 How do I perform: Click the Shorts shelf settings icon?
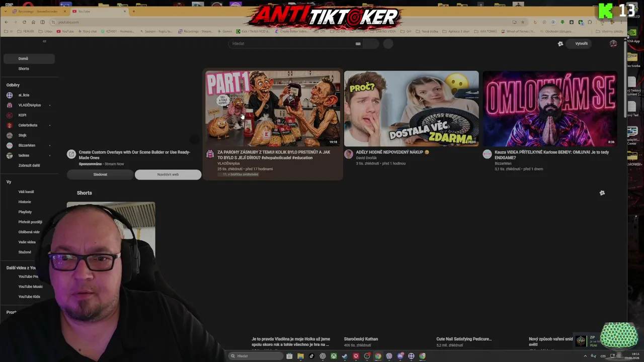click(602, 193)
